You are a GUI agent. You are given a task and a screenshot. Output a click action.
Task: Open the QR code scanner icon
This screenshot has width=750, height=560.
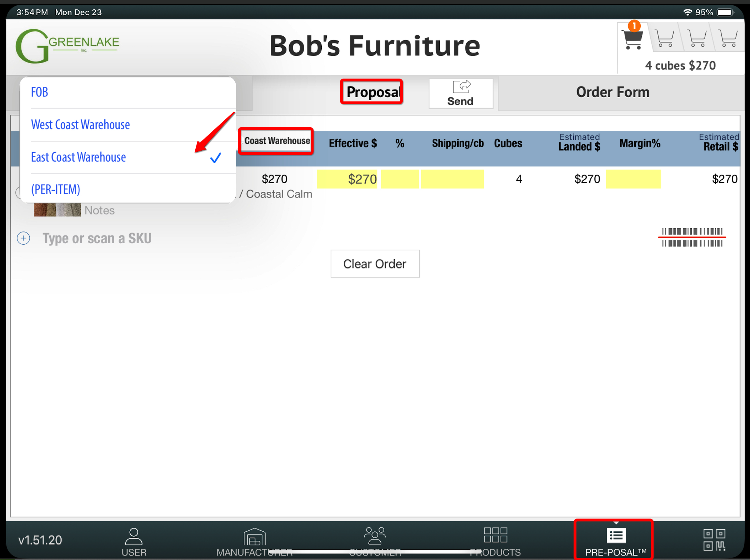coord(714,540)
